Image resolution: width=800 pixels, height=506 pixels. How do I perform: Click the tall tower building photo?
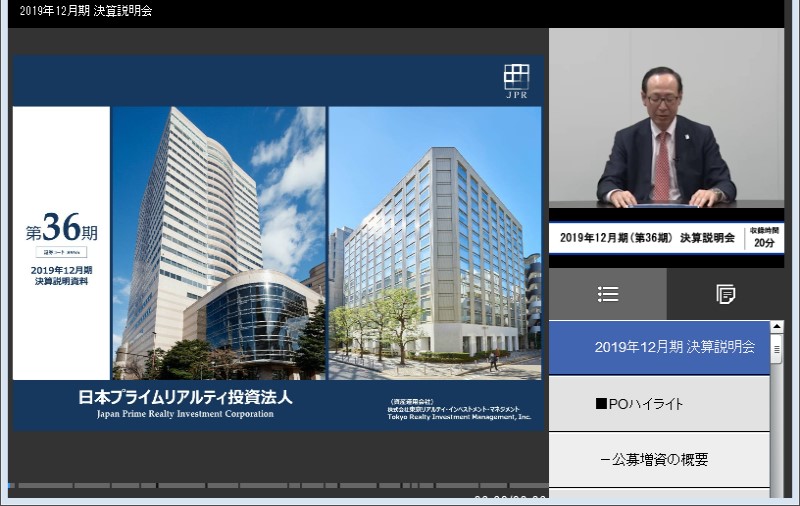coord(218,243)
